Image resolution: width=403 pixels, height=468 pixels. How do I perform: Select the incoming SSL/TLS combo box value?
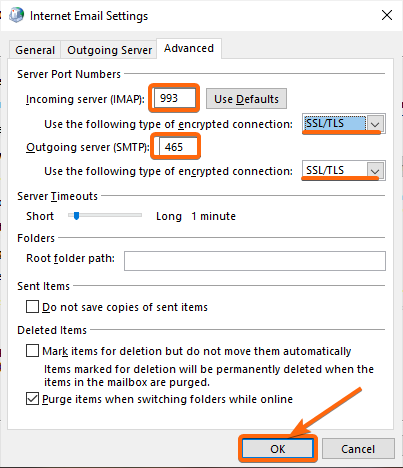335,123
